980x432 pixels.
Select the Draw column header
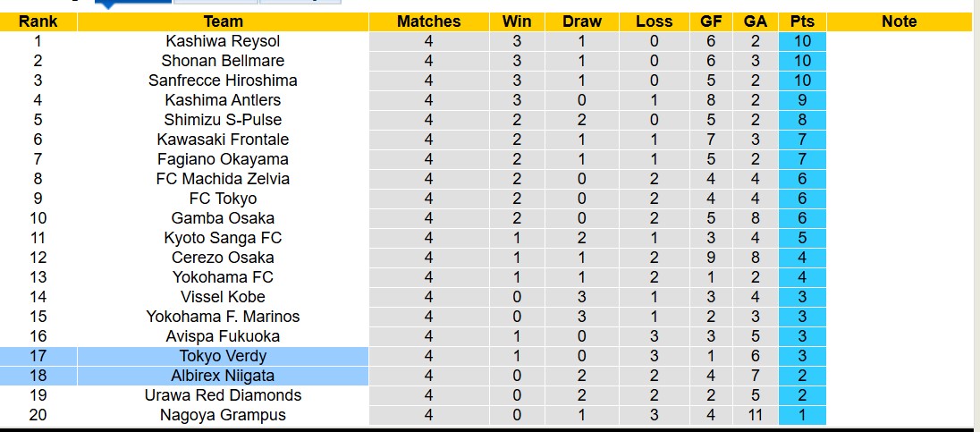[582, 21]
